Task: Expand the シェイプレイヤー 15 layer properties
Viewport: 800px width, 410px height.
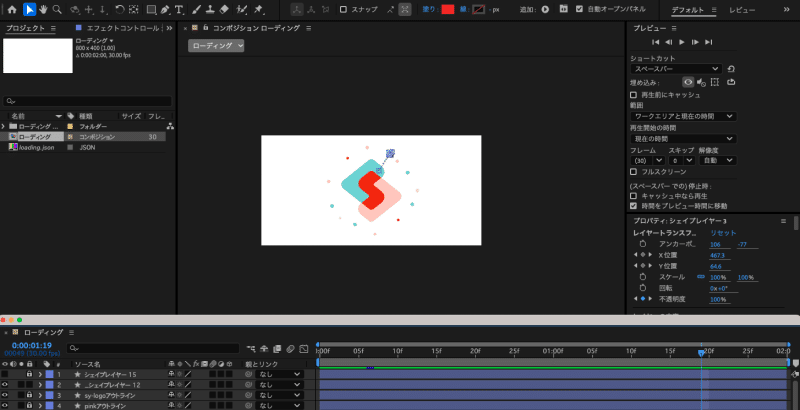Action: point(40,374)
